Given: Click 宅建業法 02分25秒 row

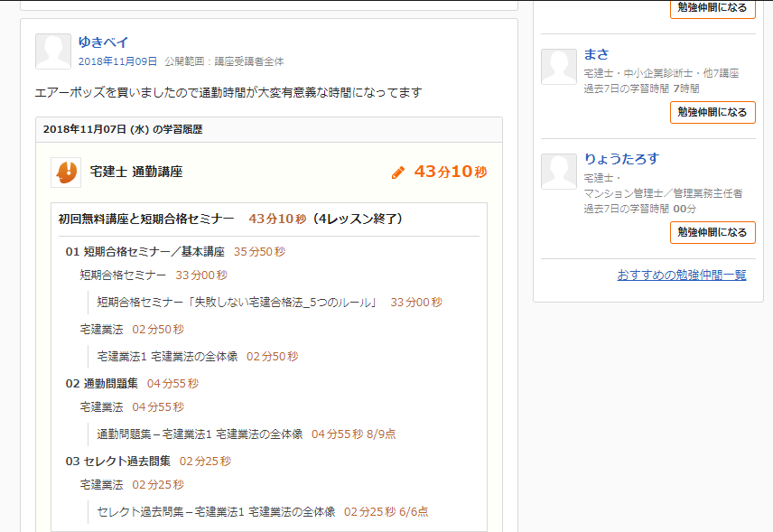Looking at the screenshot, I should pos(132,485).
